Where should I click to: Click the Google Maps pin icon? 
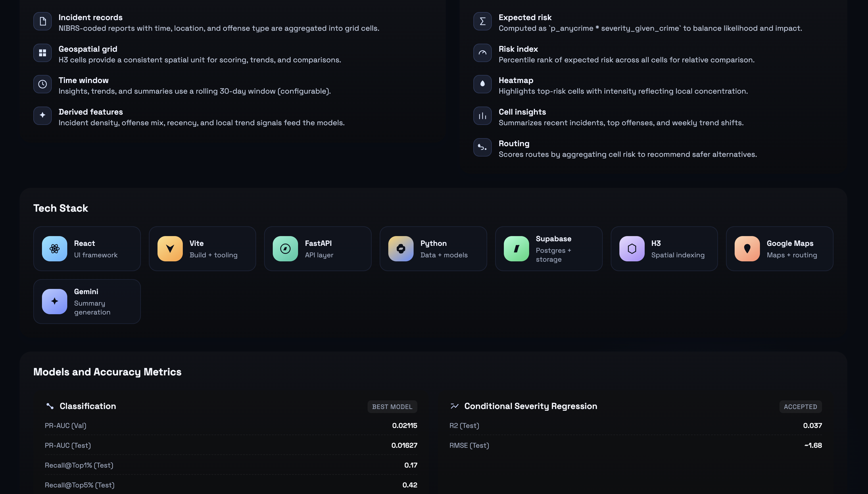[747, 249]
